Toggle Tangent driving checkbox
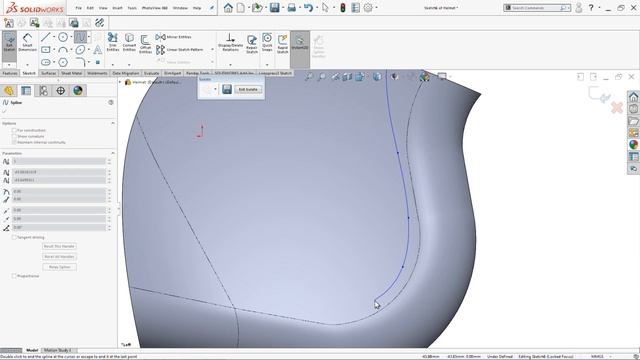Viewport: 640px width, 360px height. click(14, 237)
